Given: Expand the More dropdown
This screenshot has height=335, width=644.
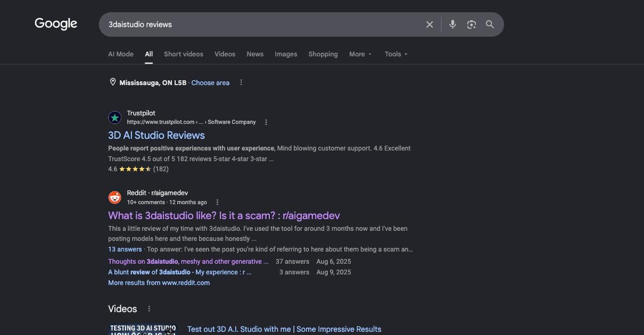Looking at the screenshot, I should pos(360,54).
